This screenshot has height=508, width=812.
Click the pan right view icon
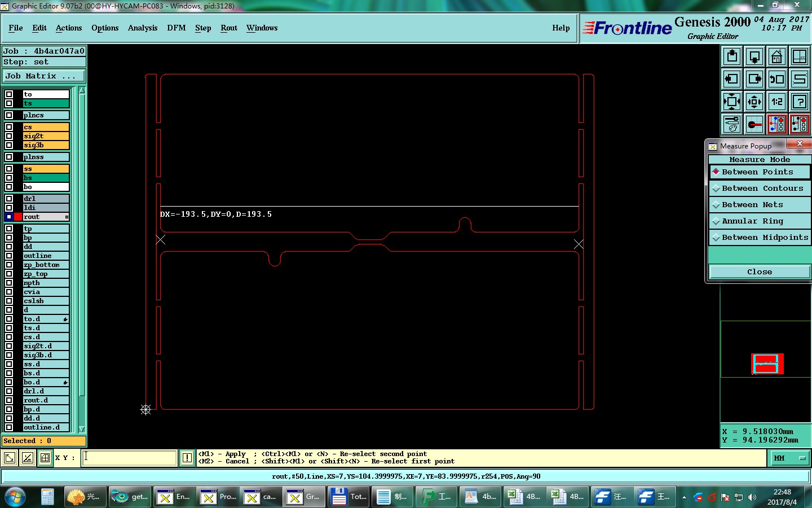point(754,79)
